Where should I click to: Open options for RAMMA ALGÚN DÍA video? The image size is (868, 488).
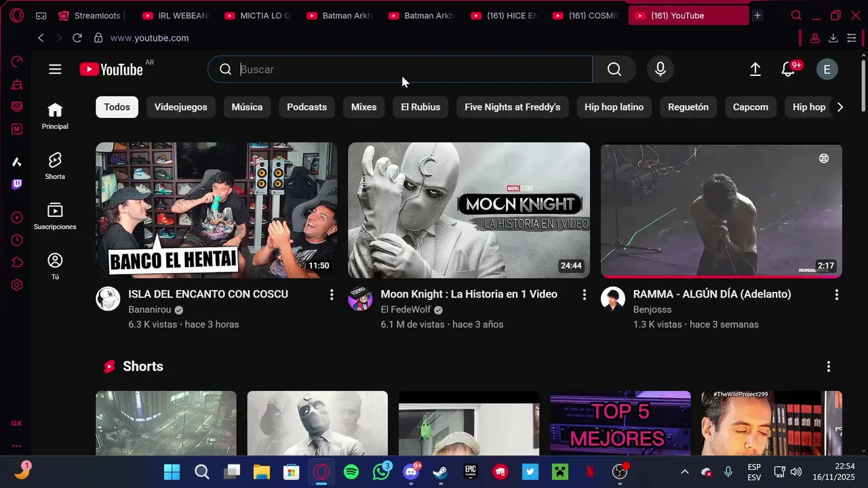(836, 294)
